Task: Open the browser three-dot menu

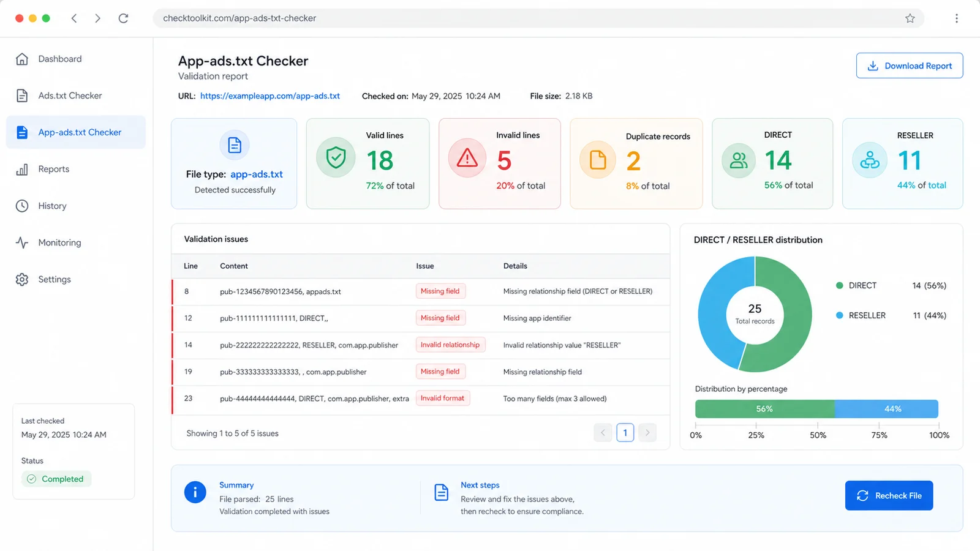Action: click(957, 18)
